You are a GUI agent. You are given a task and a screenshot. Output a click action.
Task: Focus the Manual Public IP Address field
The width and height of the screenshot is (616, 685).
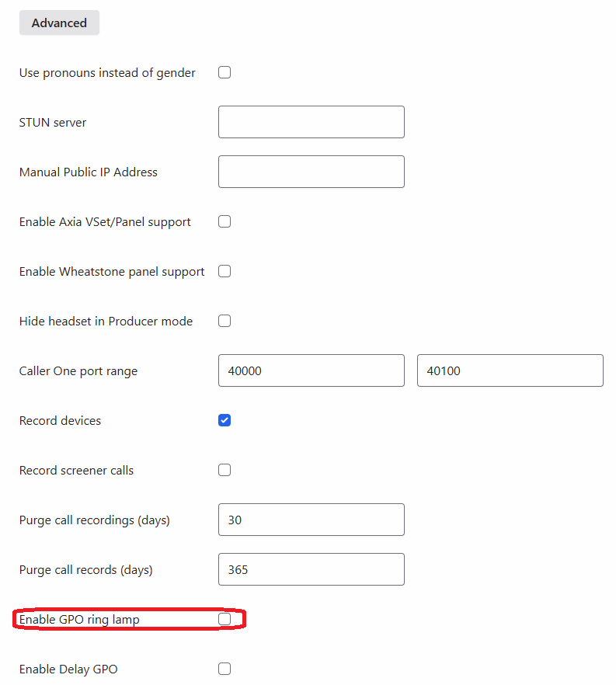[x=311, y=172]
